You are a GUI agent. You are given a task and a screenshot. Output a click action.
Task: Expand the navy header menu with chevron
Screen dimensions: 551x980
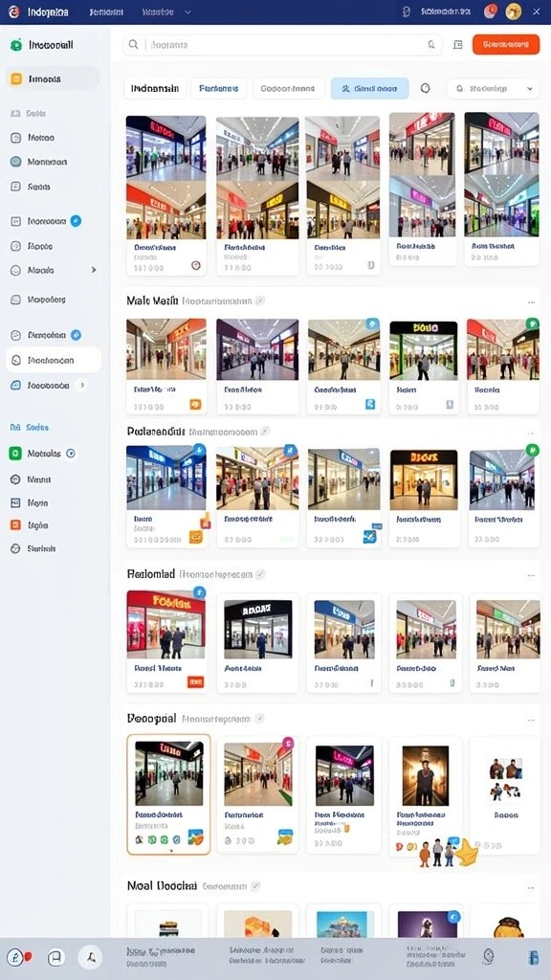pyautogui.click(x=166, y=11)
